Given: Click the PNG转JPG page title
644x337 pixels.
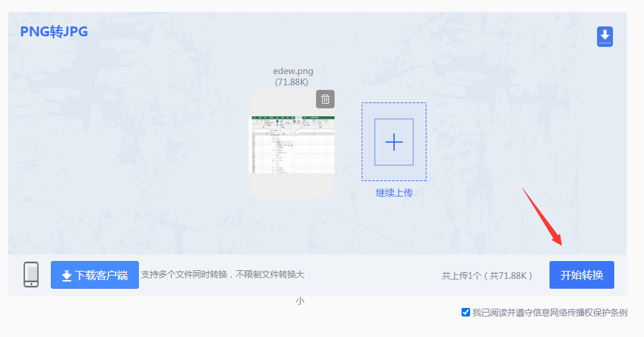Looking at the screenshot, I should pyautogui.click(x=54, y=32).
